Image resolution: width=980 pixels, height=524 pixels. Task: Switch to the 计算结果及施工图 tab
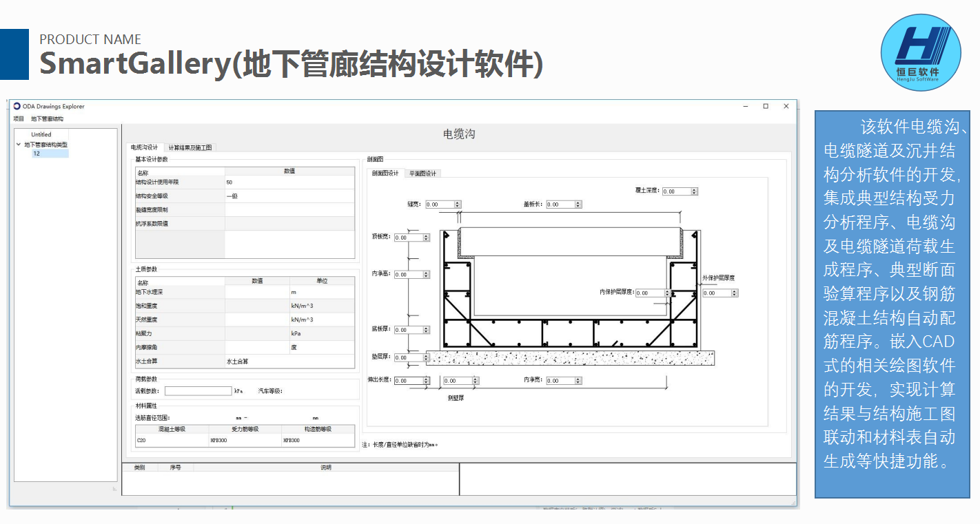click(x=190, y=147)
